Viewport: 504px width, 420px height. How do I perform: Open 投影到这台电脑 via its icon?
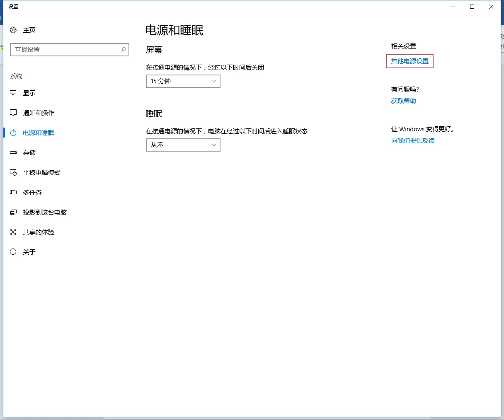coord(13,212)
